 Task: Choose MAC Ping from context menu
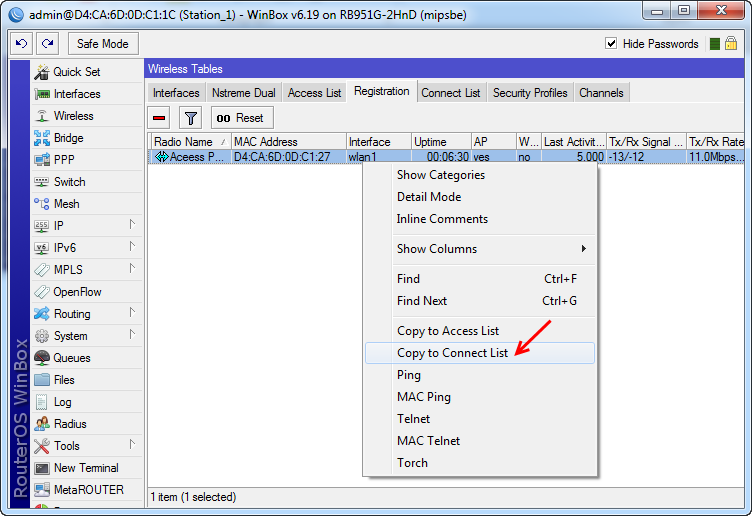click(480, 397)
